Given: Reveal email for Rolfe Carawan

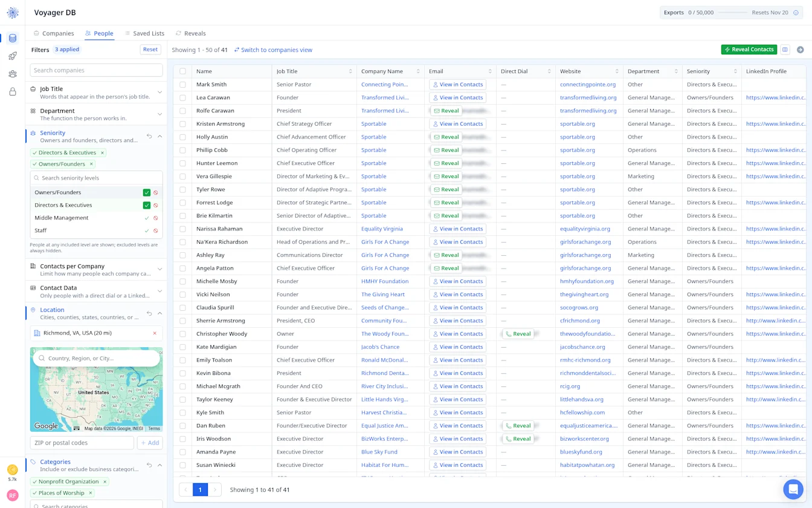Looking at the screenshot, I should (446, 111).
